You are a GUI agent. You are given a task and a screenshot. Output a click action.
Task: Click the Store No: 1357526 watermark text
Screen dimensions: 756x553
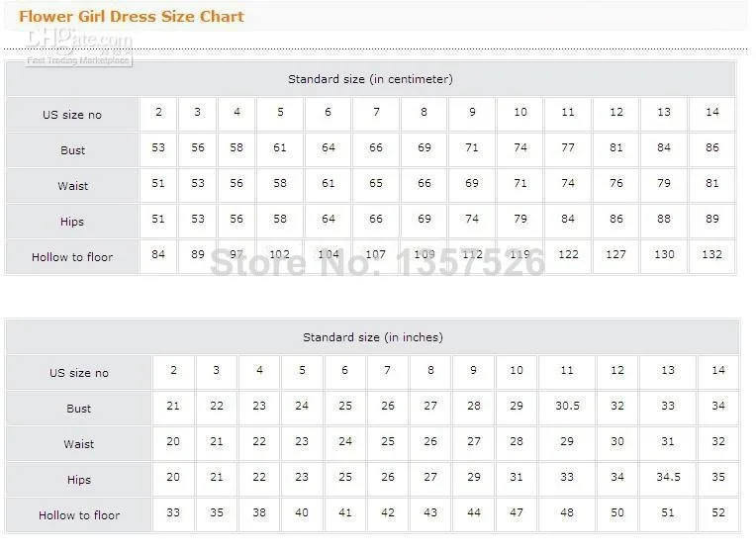coord(377,261)
